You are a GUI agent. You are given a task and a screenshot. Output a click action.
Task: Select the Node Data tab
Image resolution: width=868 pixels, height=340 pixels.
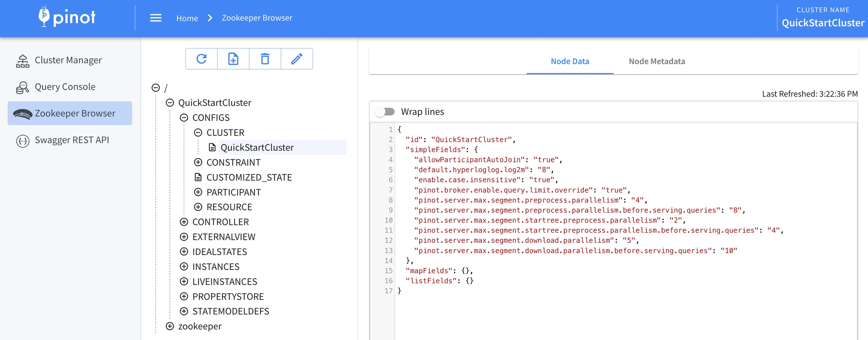pos(570,61)
